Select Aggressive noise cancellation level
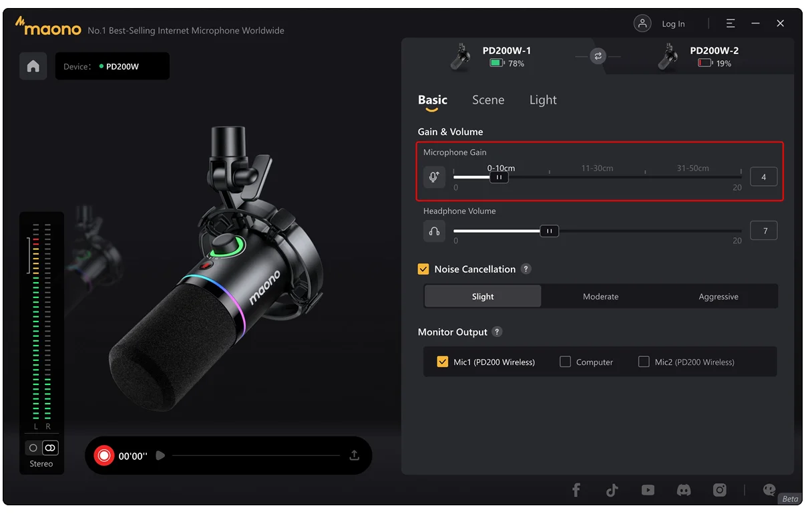 click(719, 296)
